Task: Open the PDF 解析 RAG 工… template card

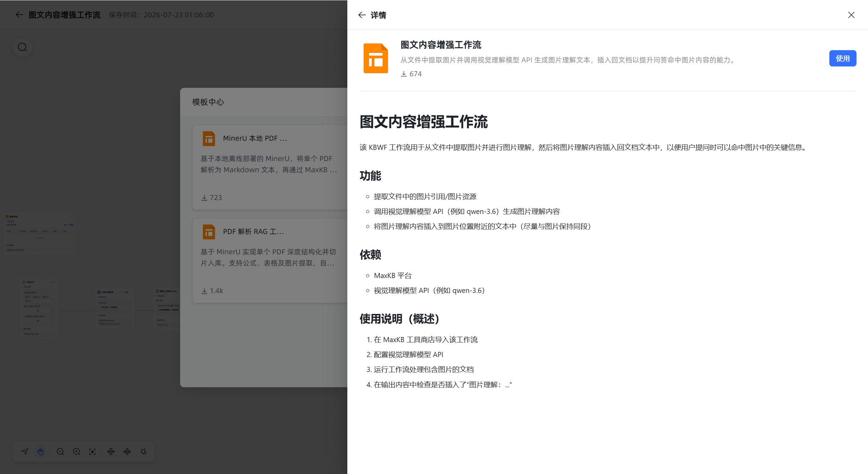Action: pos(270,261)
